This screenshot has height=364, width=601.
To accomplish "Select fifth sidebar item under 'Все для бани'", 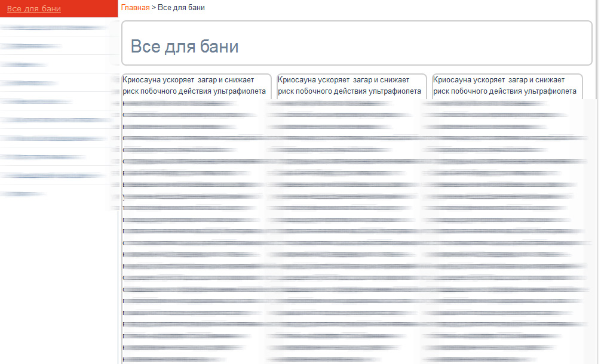I will pos(36,101).
